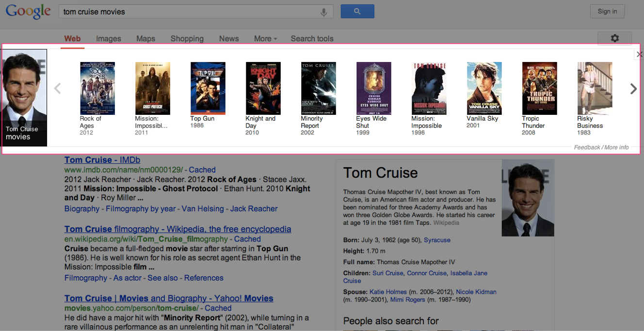Click the Biography sitelink

[82, 209]
